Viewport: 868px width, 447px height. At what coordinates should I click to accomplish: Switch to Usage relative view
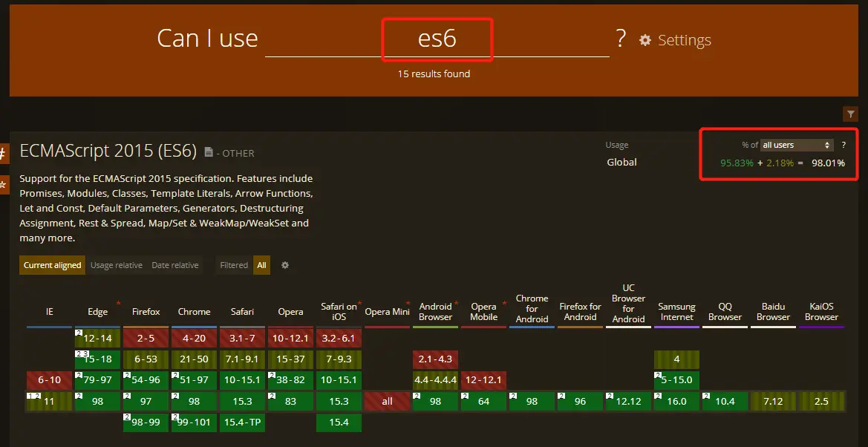click(116, 265)
